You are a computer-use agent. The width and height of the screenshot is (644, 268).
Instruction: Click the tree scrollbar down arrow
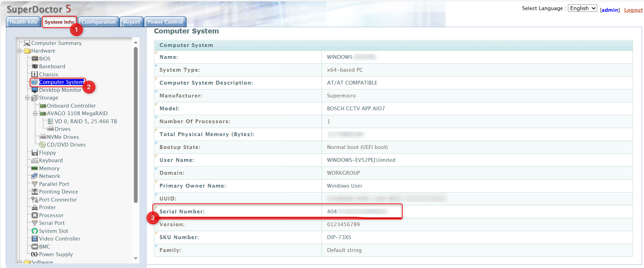pyautogui.click(x=136, y=258)
